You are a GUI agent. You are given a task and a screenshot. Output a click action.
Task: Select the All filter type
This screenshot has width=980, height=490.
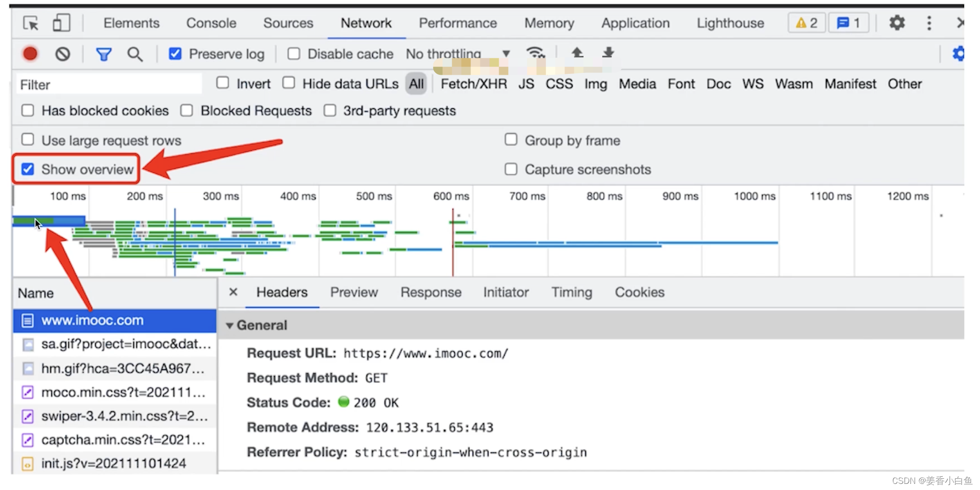click(416, 84)
